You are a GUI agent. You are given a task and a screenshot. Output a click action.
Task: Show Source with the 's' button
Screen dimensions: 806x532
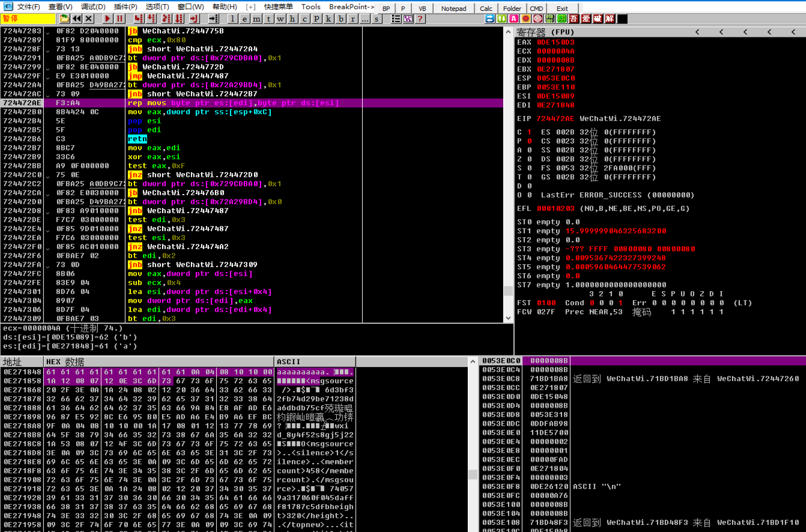point(376,19)
